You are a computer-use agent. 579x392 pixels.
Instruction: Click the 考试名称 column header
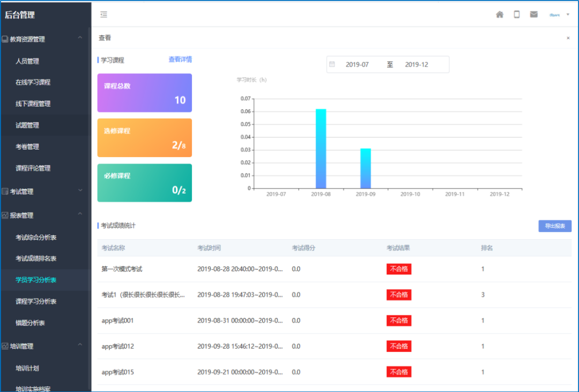pos(113,248)
